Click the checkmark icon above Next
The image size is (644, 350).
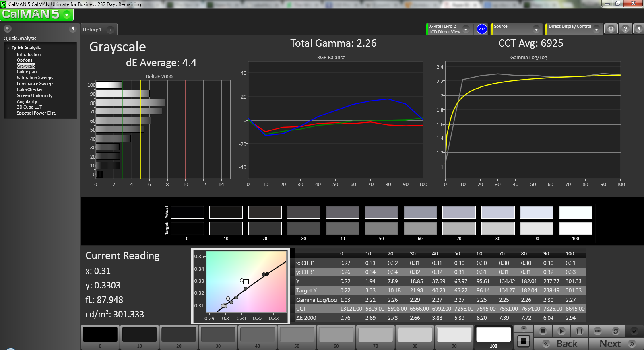pos(634,331)
